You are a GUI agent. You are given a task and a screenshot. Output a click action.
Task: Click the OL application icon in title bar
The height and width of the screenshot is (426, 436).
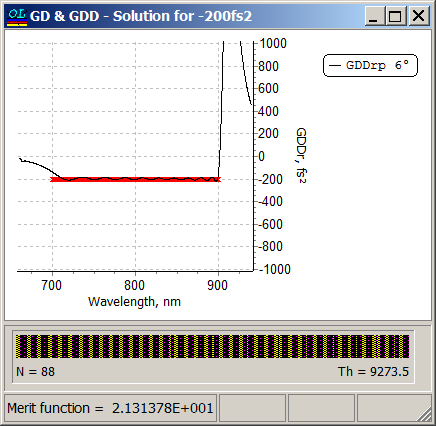[17, 16]
